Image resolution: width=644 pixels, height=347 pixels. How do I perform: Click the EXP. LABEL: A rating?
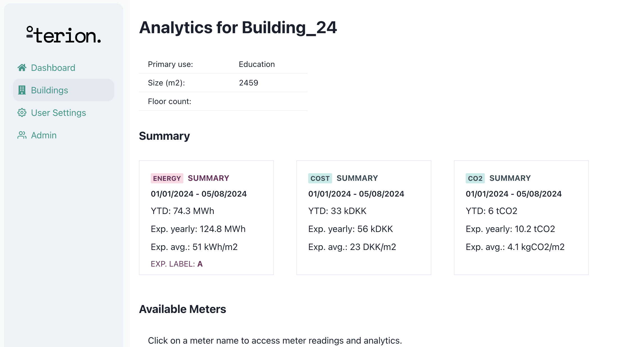[177, 264]
